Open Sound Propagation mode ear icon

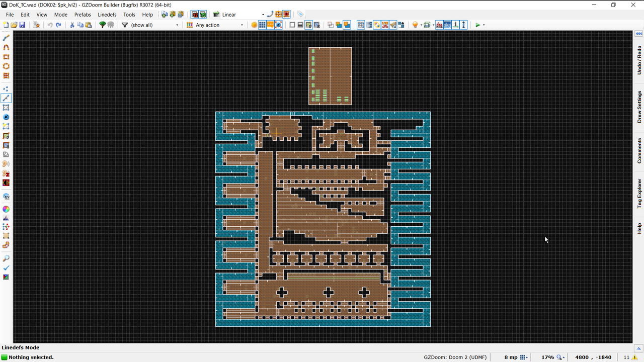6,164
